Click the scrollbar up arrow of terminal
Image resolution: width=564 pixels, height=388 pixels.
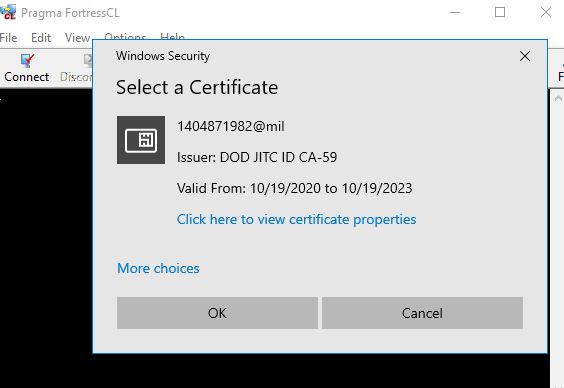coord(558,98)
